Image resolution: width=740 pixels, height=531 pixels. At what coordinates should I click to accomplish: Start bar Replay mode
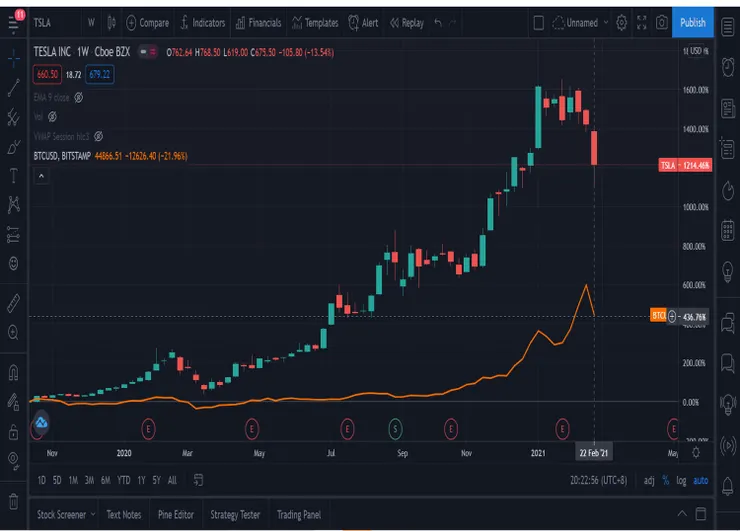click(407, 23)
